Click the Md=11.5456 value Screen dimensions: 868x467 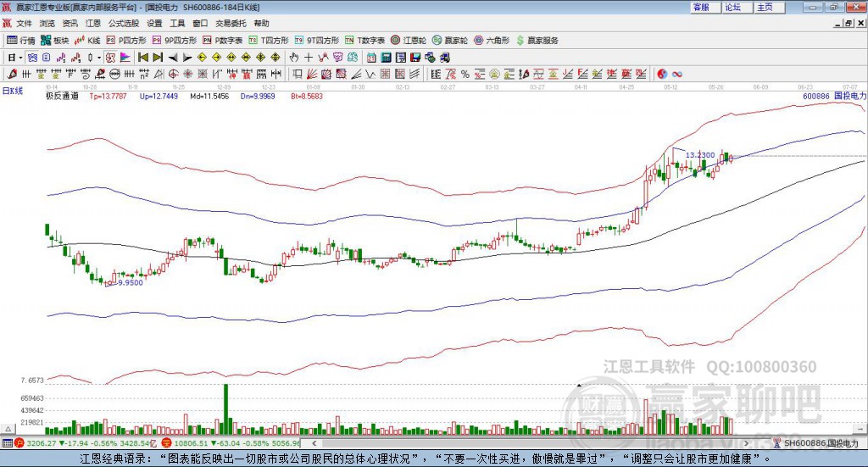209,97
